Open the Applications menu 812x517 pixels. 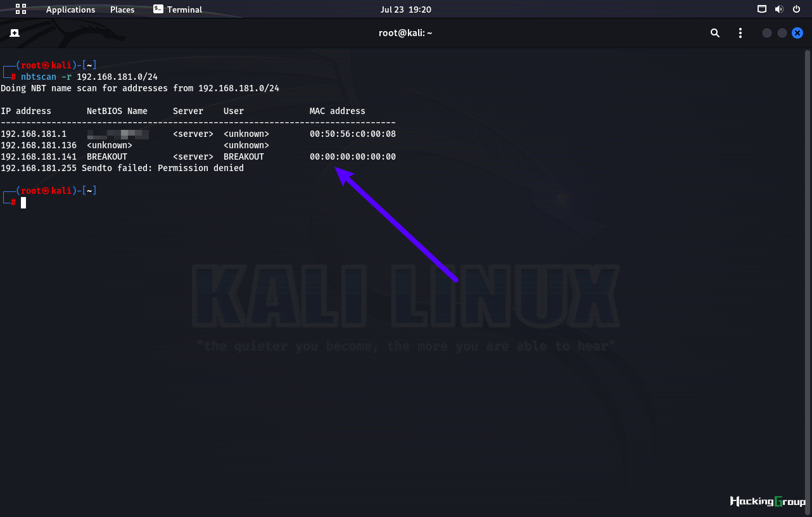click(70, 10)
